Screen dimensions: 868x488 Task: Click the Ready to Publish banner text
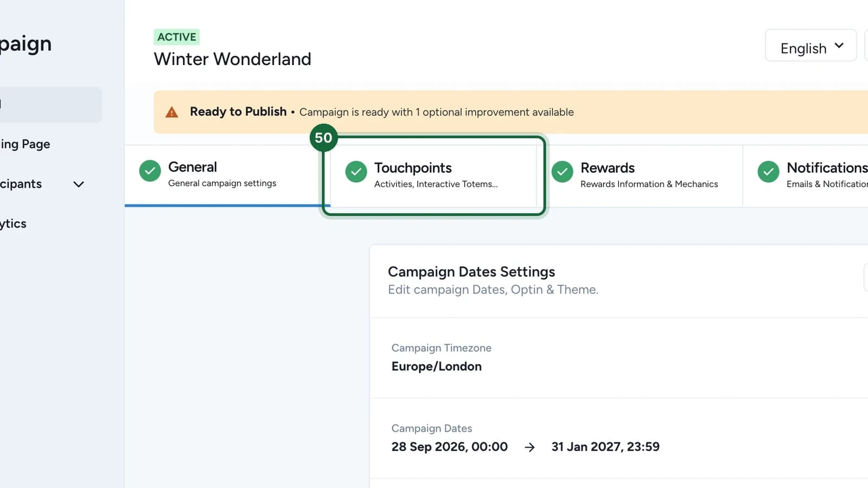[238, 112]
